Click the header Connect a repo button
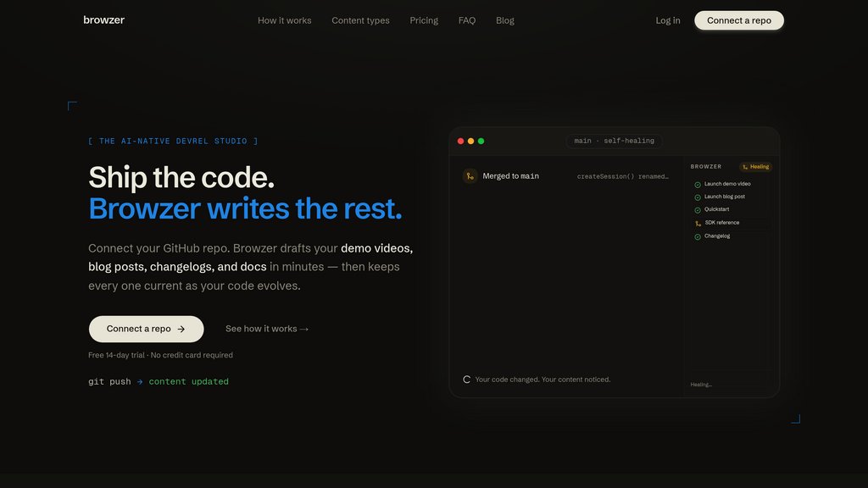 739,20
